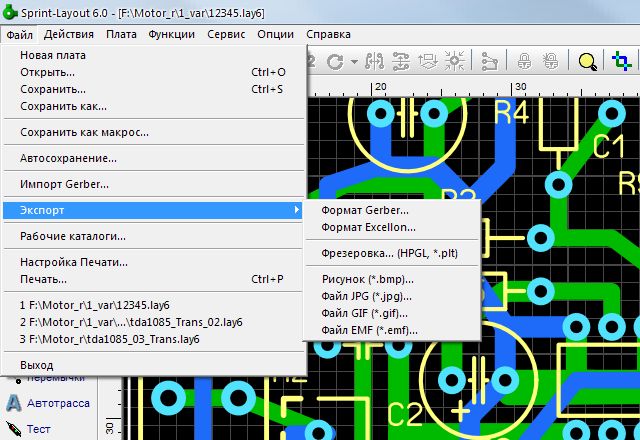Select Файл JPG (*.jpg)... export option
This screenshot has width=640, height=440.
click(x=392, y=296)
